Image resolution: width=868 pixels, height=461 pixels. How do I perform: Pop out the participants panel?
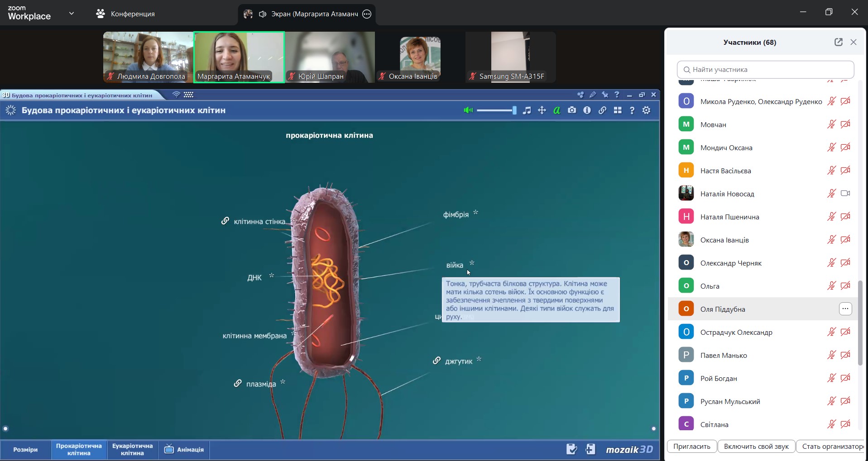point(838,42)
